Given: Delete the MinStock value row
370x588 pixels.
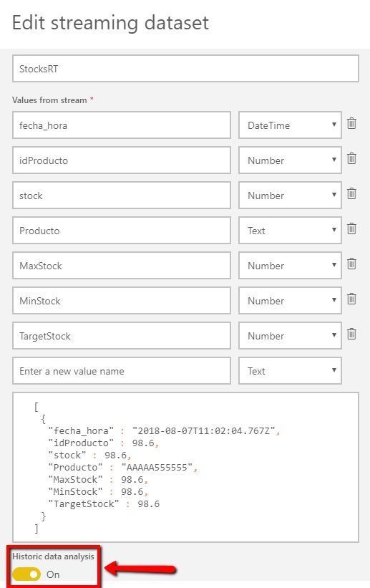Looking at the screenshot, I should pos(351,299).
